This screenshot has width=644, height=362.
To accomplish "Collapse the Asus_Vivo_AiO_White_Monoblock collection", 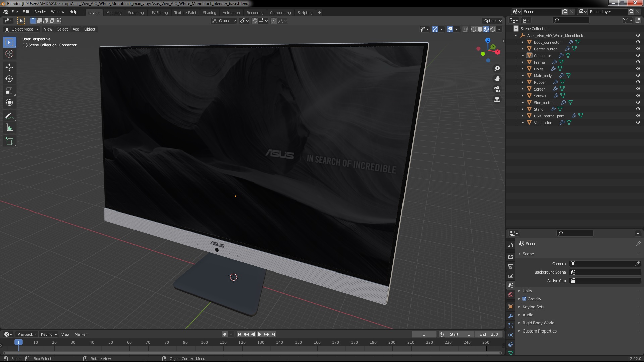I will 516,36.
